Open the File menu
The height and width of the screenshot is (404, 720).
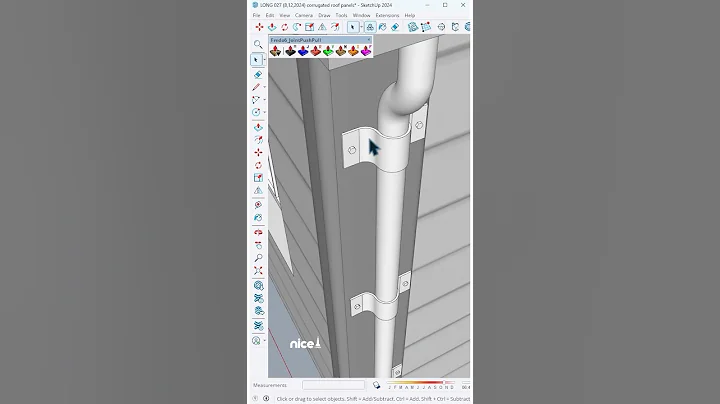(x=256, y=15)
